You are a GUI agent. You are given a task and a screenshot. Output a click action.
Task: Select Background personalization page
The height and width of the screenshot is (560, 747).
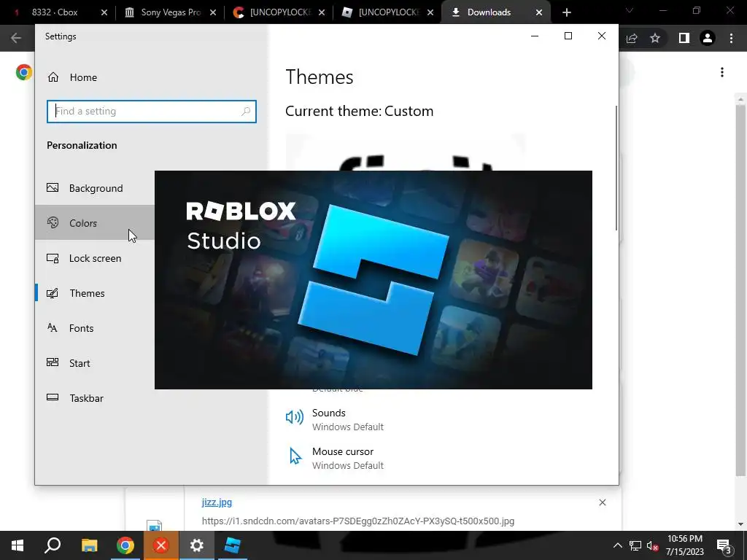tap(96, 188)
